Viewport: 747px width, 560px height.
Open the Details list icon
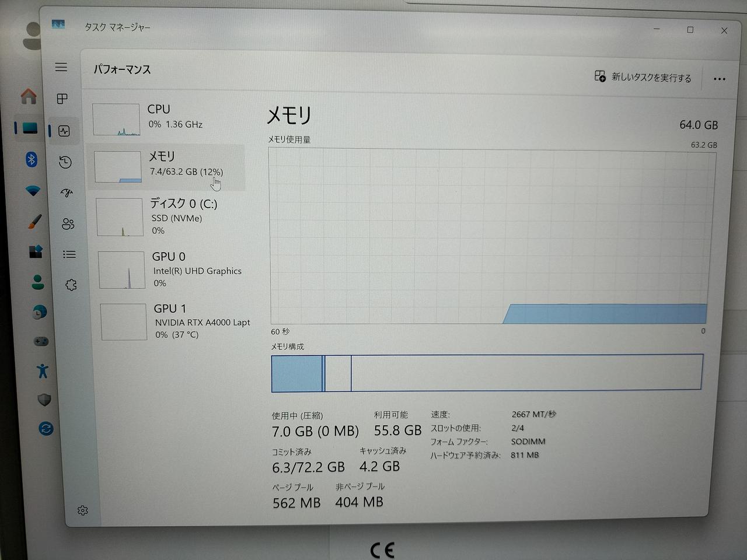tap(69, 254)
